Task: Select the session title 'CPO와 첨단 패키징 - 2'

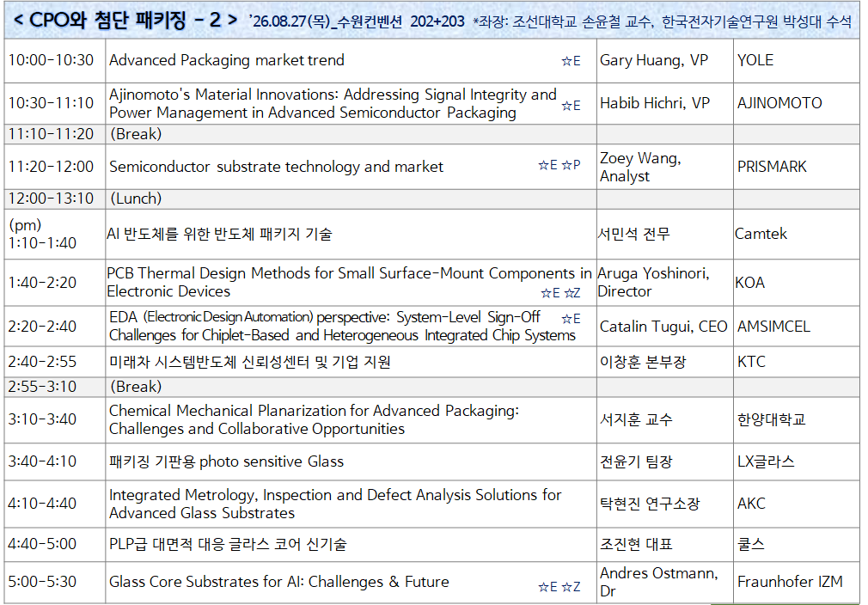Action: click(125, 21)
